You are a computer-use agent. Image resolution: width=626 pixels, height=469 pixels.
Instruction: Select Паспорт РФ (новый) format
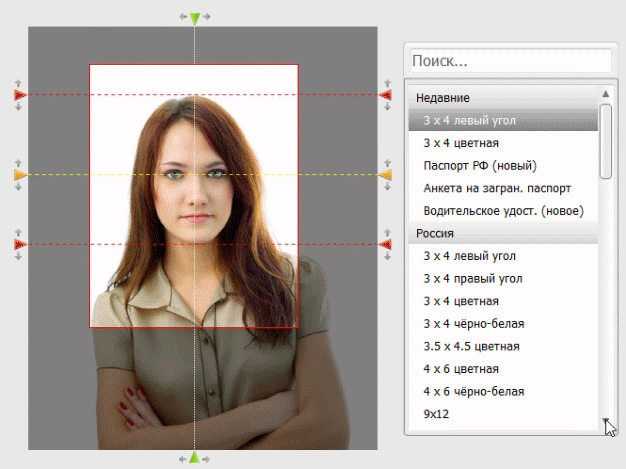coord(503,165)
